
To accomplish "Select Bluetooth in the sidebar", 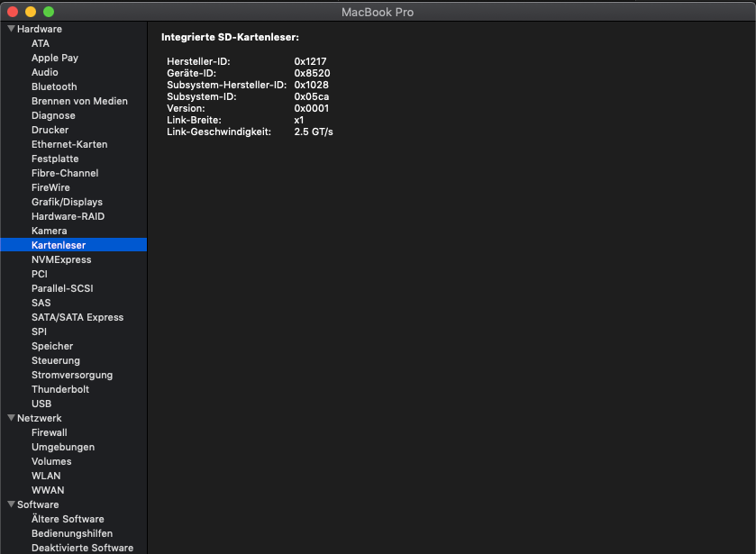I will tap(54, 86).
